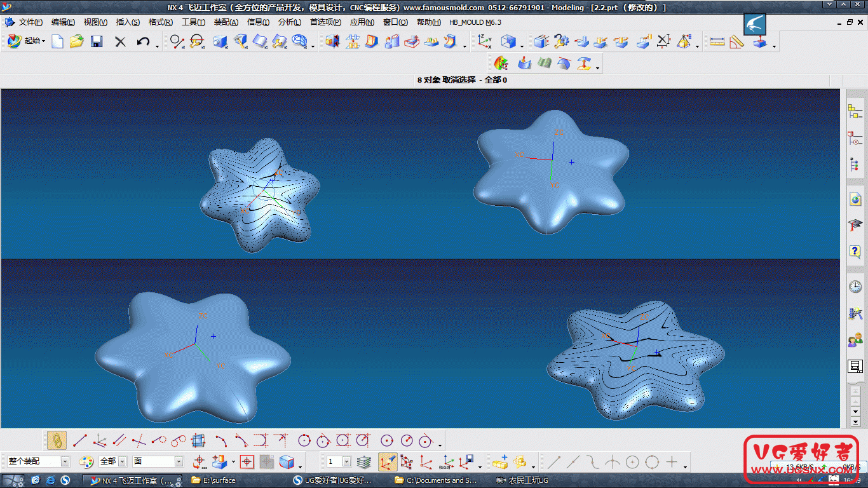Click the status text 8 对象 取消选择

[x=446, y=80]
